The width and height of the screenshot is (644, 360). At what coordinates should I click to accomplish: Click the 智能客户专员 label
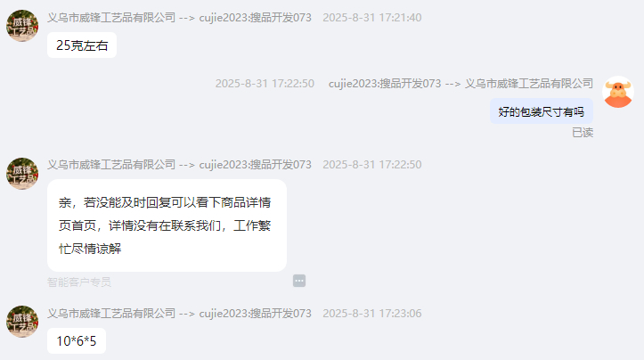coord(79,282)
